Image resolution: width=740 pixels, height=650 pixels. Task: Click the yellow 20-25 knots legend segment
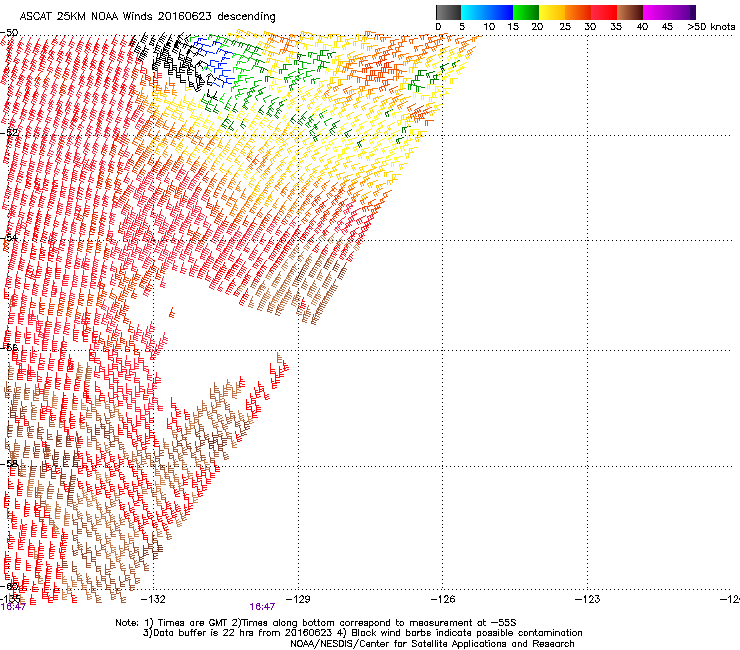point(552,12)
